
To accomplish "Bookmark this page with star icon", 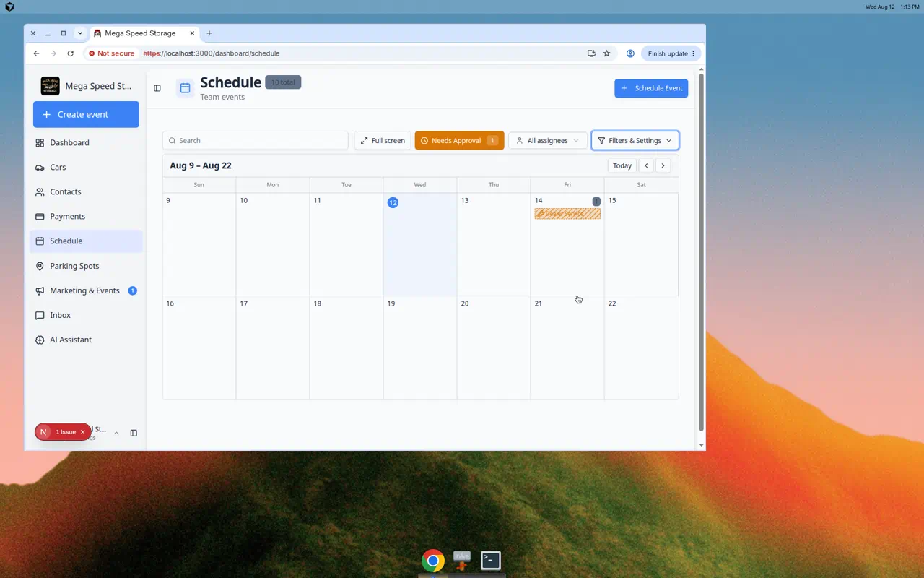I will [x=607, y=53].
